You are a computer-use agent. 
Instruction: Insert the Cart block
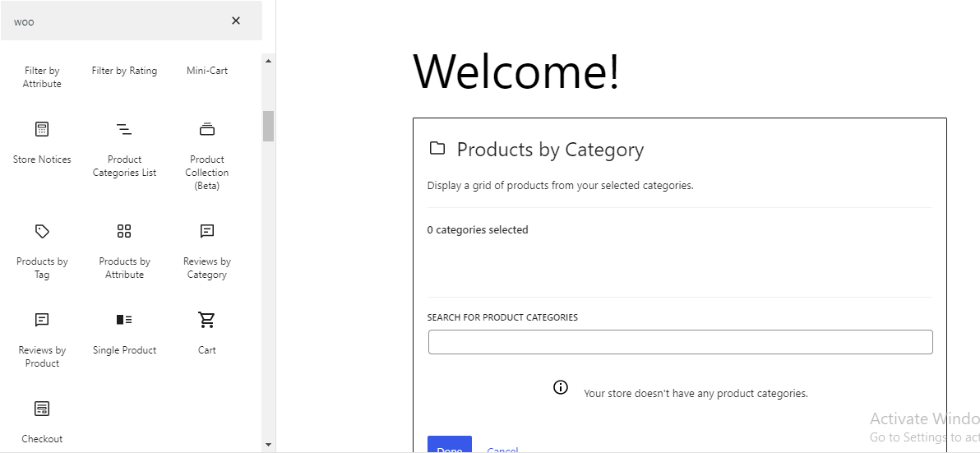(207, 332)
